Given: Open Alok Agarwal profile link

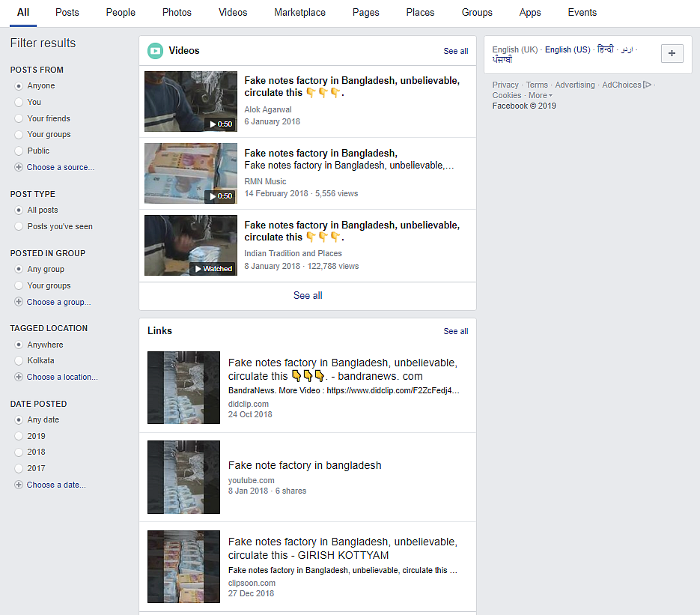Looking at the screenshot, I should pos(268,109).
